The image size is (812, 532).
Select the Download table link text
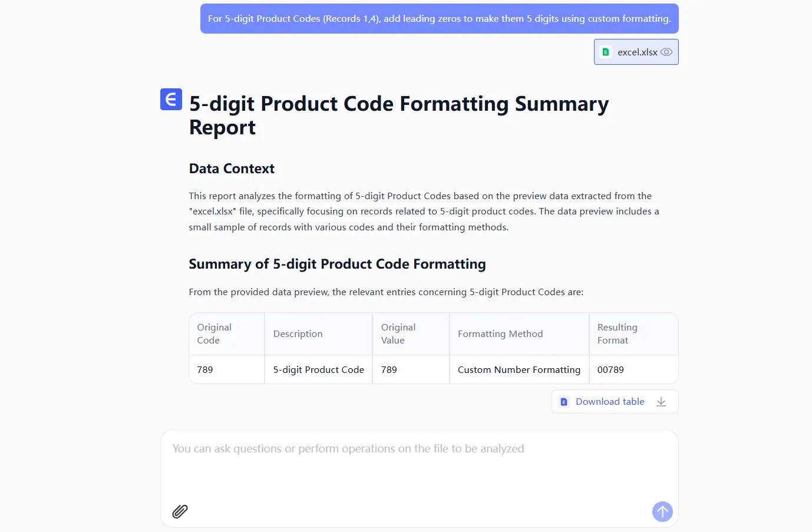(610, 402)
